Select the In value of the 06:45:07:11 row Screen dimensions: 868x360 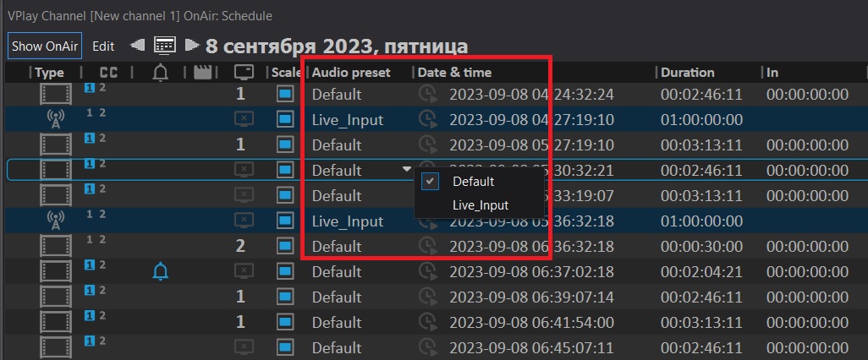(x=807, y=348)
